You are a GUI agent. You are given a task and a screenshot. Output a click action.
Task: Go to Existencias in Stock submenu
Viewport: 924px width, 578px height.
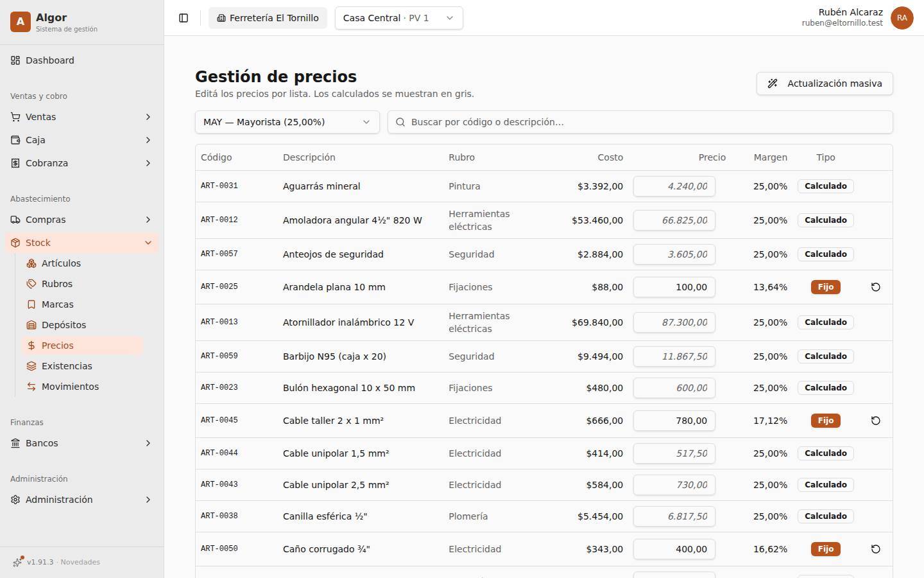coord(83,366)
